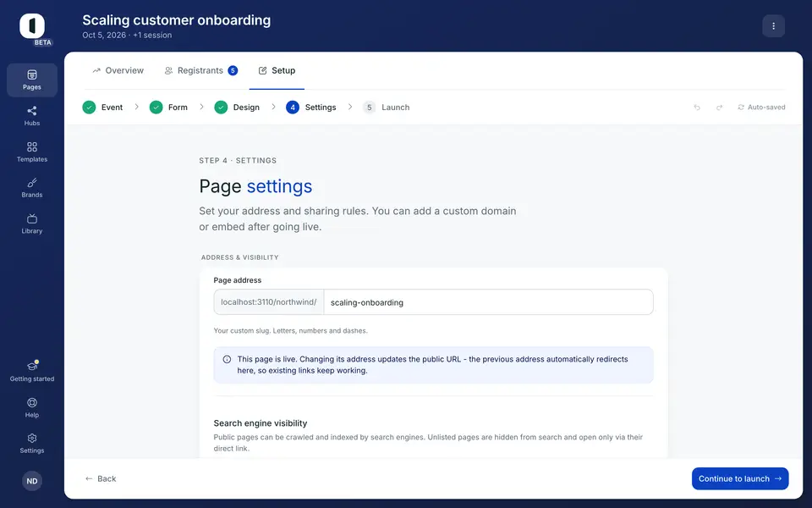
Task: Click the green check beside Form step
Action: (156, 108)
